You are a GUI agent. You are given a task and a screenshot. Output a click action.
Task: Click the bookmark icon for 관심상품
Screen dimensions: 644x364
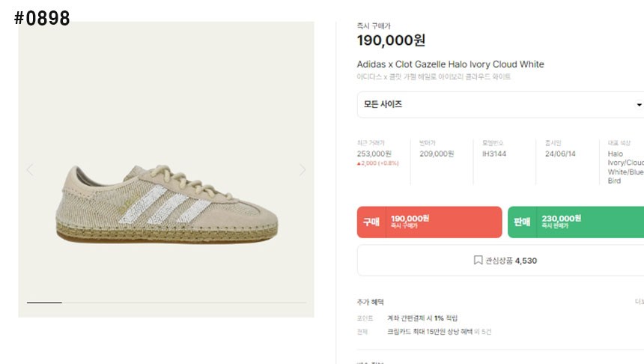pyautogui.click(x=478, y=261)
